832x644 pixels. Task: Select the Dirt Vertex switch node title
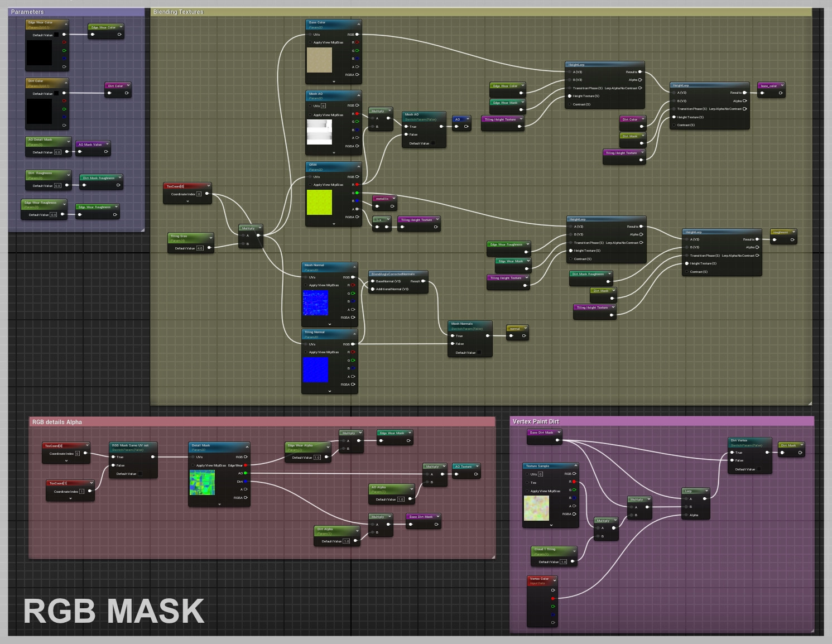coord(739,440)
